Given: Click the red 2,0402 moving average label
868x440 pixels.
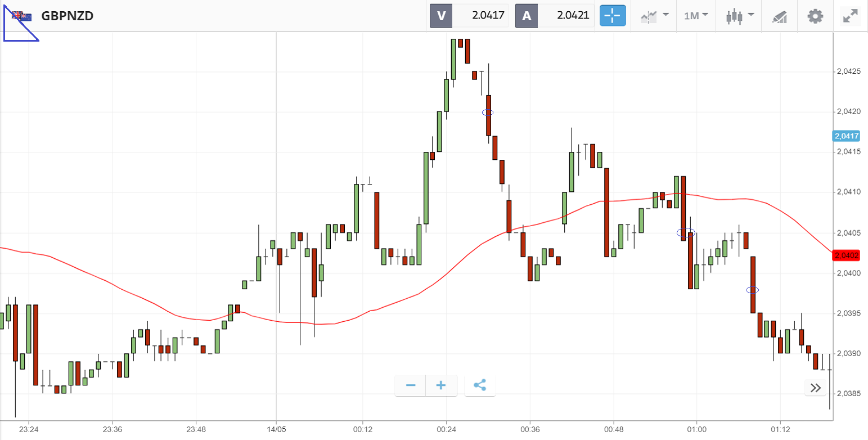Looking at the screenshot, I should 847,255.
